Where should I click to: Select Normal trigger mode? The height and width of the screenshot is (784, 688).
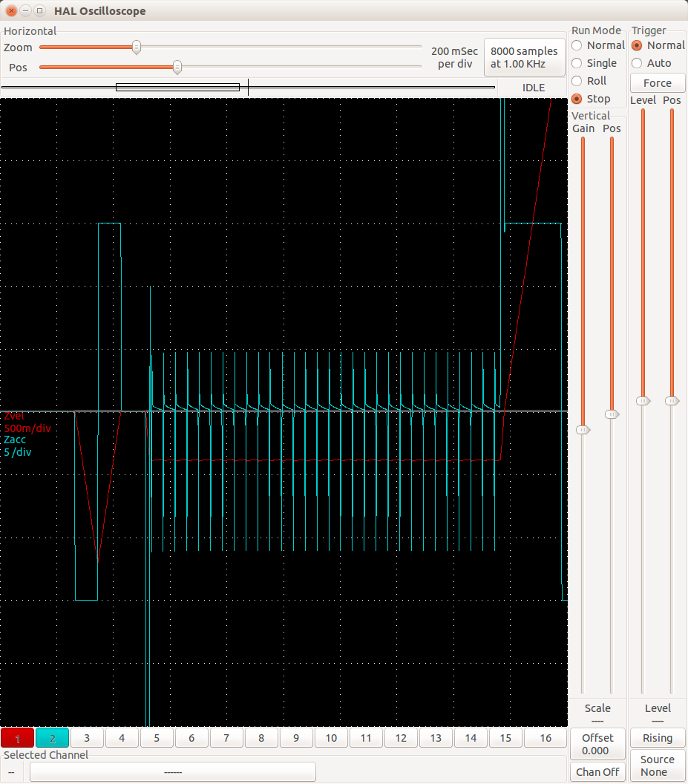click(658, 45)
